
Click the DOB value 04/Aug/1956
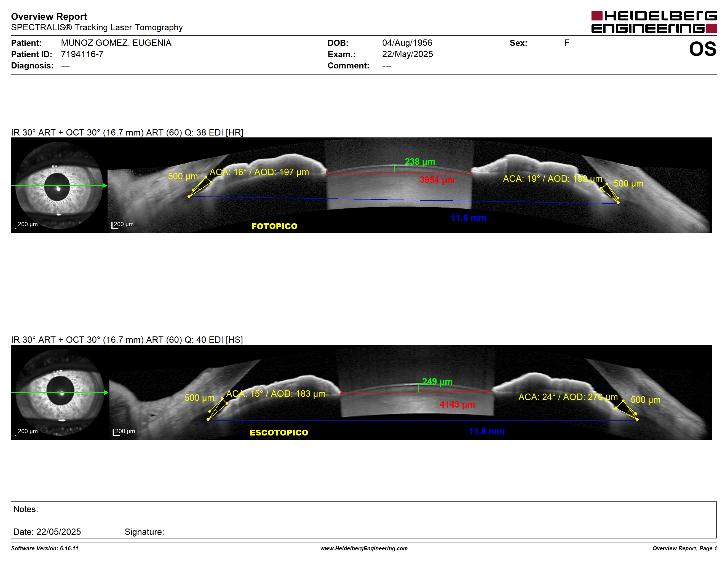click(407, 43)
